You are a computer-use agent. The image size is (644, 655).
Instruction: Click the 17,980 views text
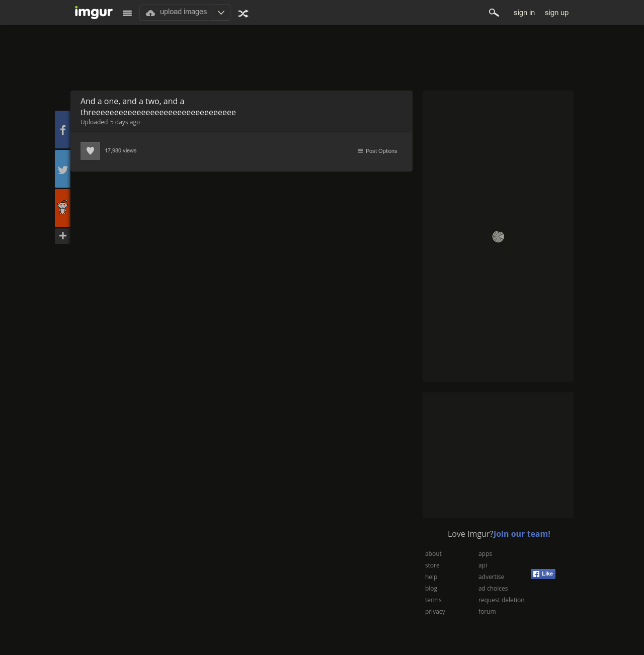pyautogui.click(x=121, y=150)
